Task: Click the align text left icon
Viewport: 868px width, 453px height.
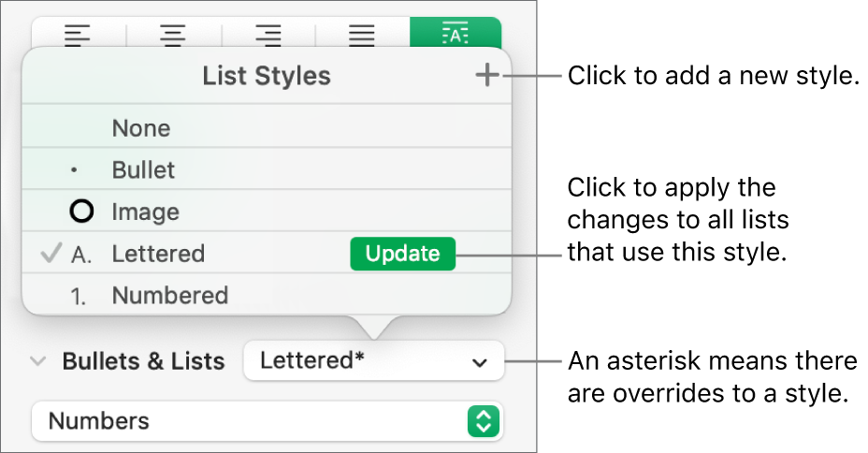Action: (x=79, y=36)
